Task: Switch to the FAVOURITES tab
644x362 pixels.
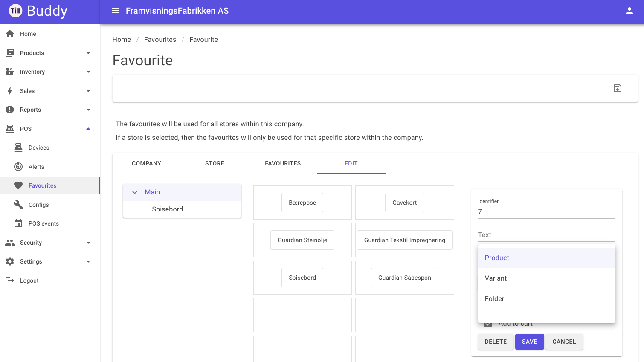Action: coord(283,163)
